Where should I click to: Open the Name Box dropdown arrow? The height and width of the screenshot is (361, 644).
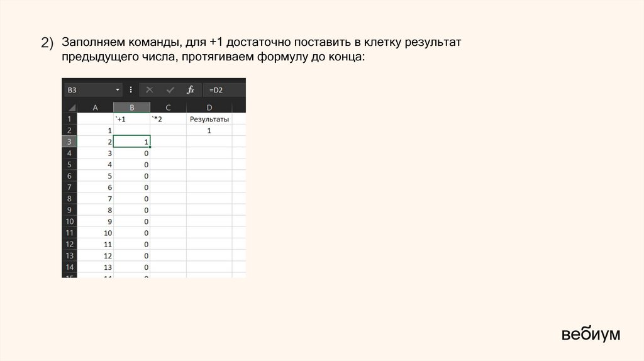click(118, 90)
